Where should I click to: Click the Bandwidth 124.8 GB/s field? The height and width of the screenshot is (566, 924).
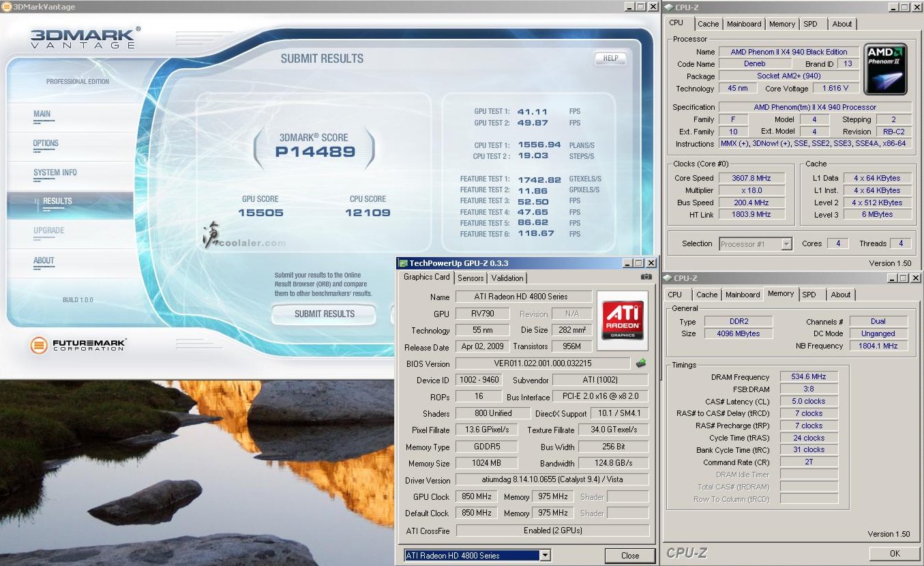click(x=614, y=463)
